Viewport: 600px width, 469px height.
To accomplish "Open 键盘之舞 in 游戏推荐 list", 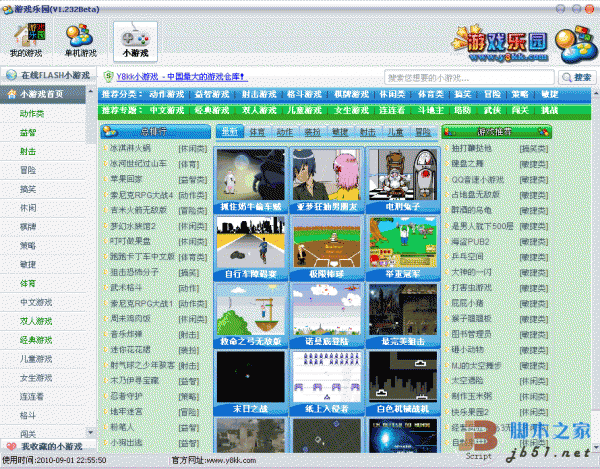I will tap(468, 164).
